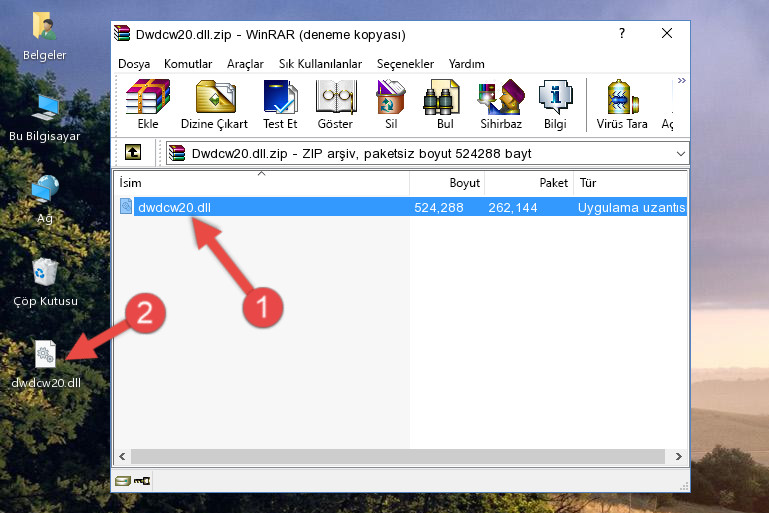Click the Bilgi info icon
769x513 pixels.
point(555,104)
